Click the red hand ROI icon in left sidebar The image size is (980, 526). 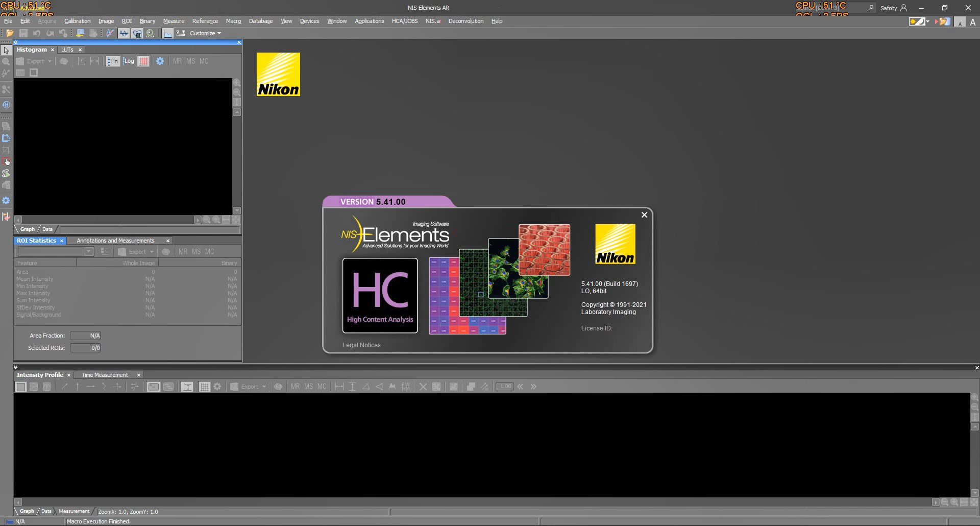(6, 161)
